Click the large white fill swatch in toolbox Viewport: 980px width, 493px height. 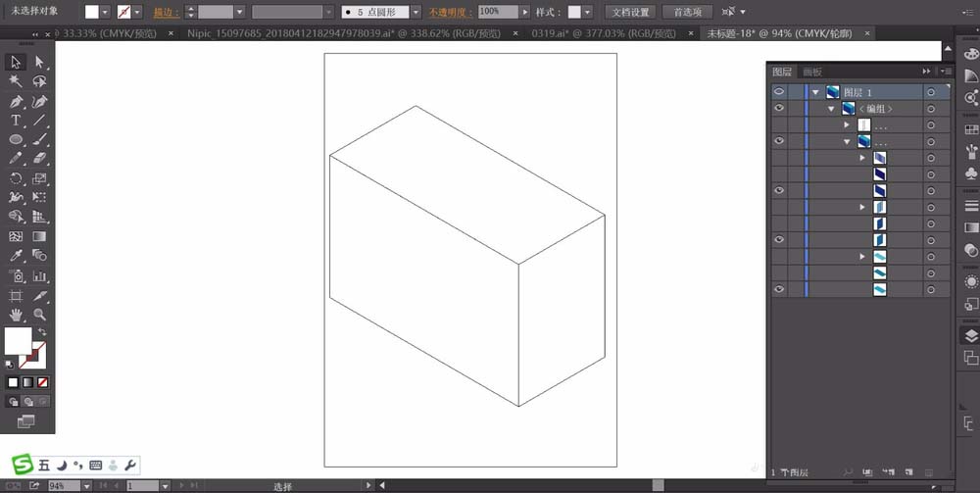(18, 340)
